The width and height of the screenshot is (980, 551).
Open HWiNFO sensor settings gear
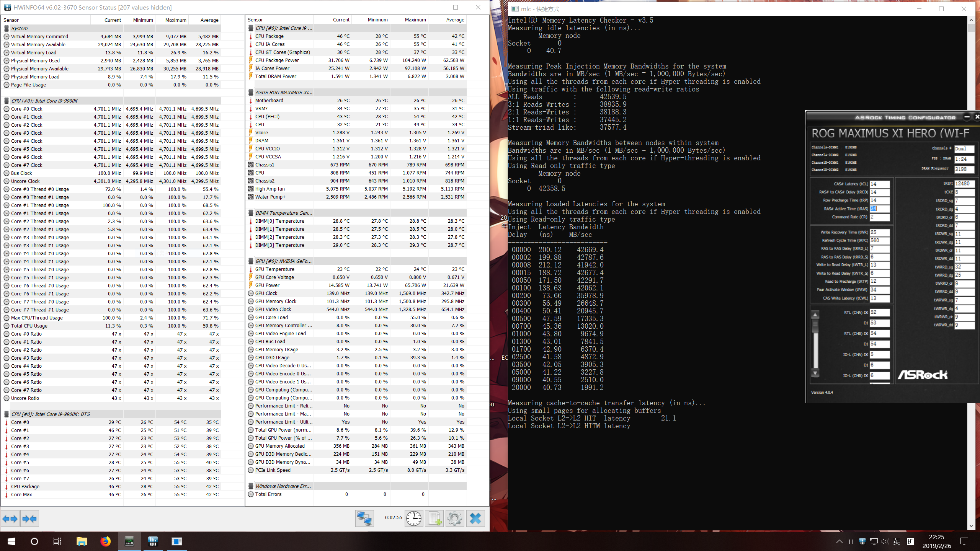point(455,519)
